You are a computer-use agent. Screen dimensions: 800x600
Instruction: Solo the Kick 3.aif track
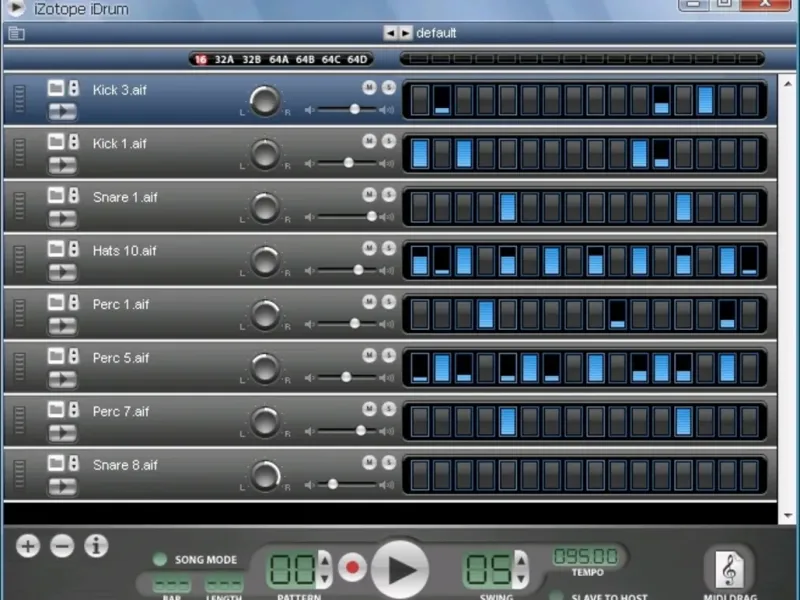[x=389, y=87]
